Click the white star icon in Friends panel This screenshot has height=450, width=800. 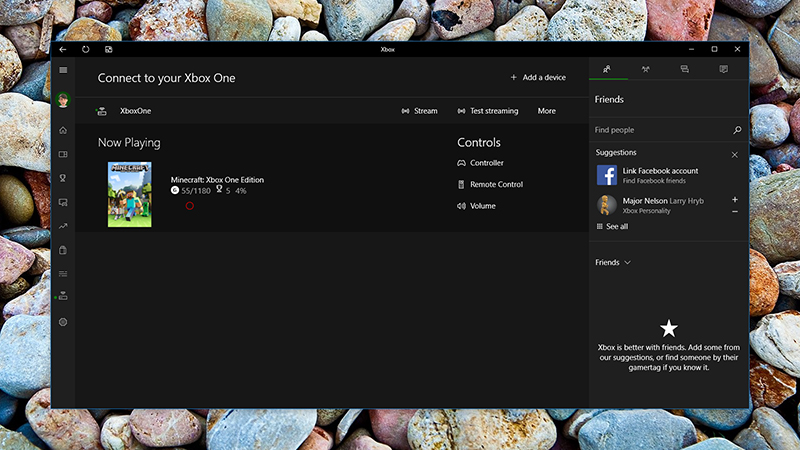(x=669, y=329)
